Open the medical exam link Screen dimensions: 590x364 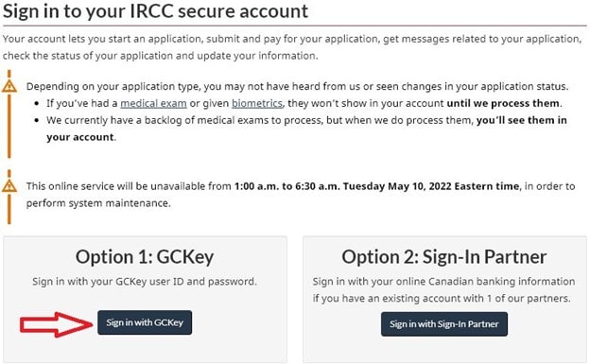pos(153,103)
